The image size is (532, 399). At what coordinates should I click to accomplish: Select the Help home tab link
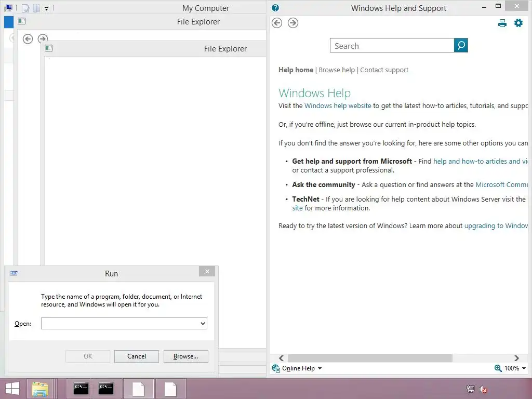[x=296, y=70]
